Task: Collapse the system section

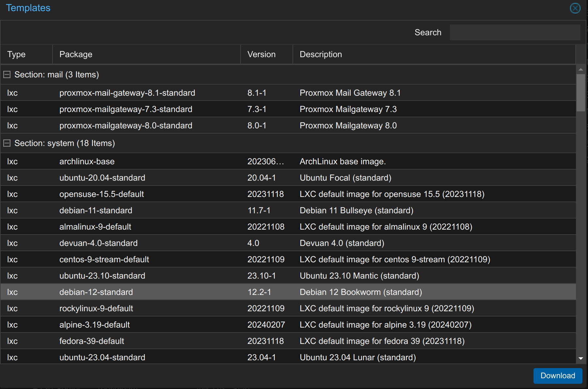Action: click(x=7, y=143)
